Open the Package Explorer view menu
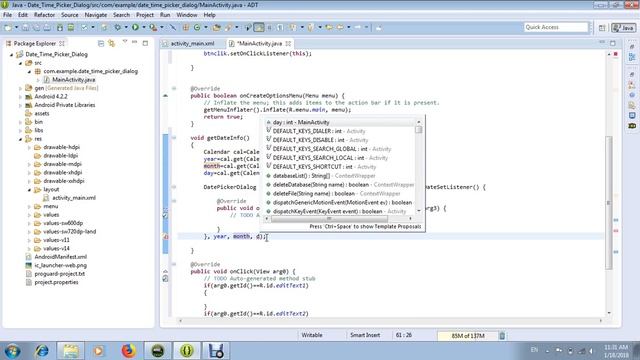 click(124, 42)
